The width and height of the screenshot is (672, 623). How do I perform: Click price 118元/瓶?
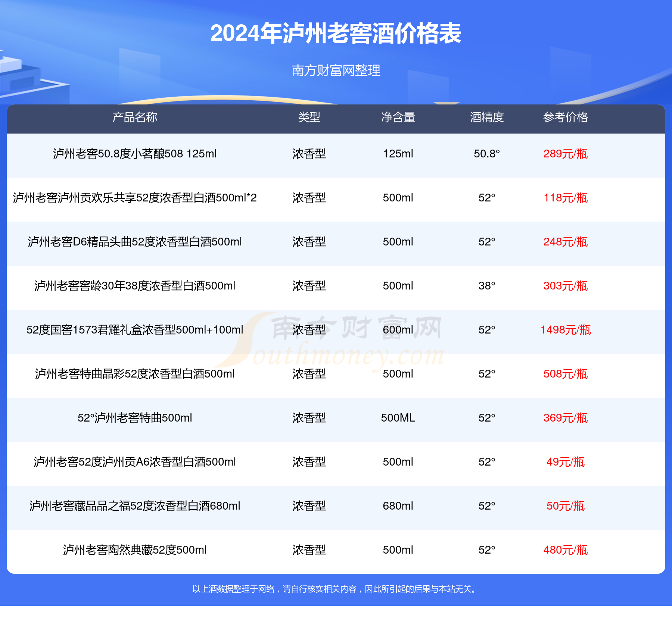[566, 198]
